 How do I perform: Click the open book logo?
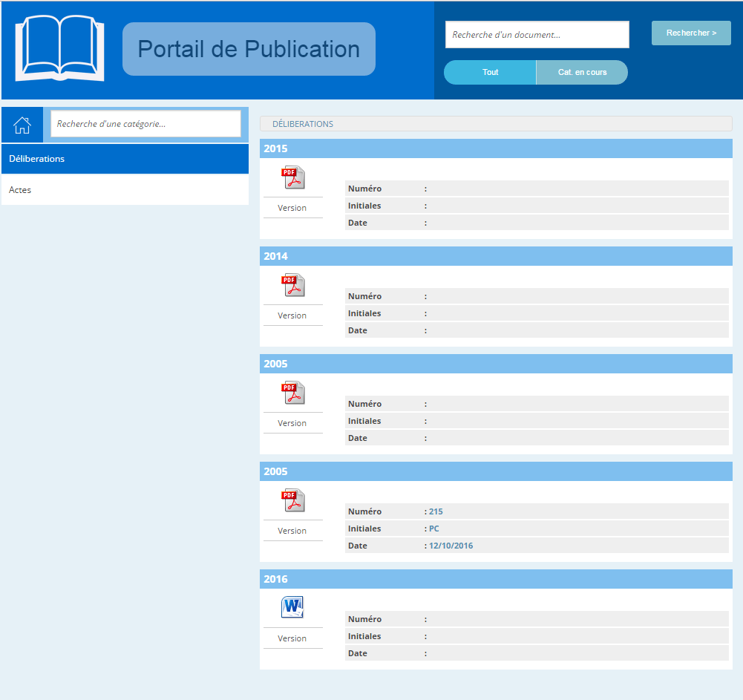[59, 49]
